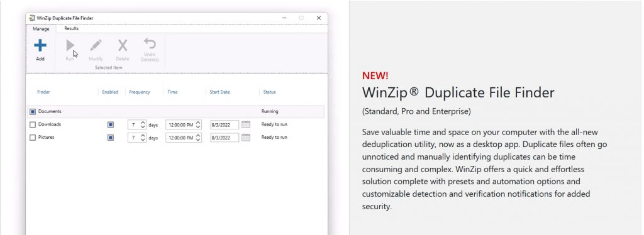
Task: Adjust frequency days stepper for Pictures
Action: coord(143,138)
